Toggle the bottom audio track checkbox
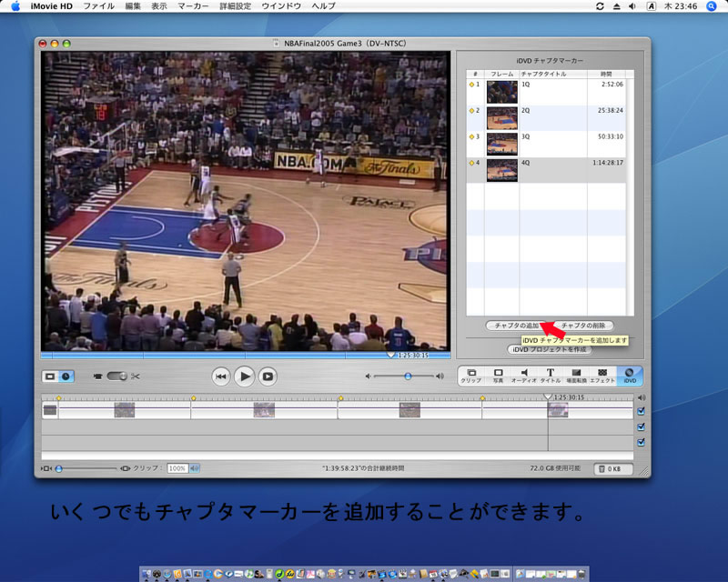 (x=642, y=442)
